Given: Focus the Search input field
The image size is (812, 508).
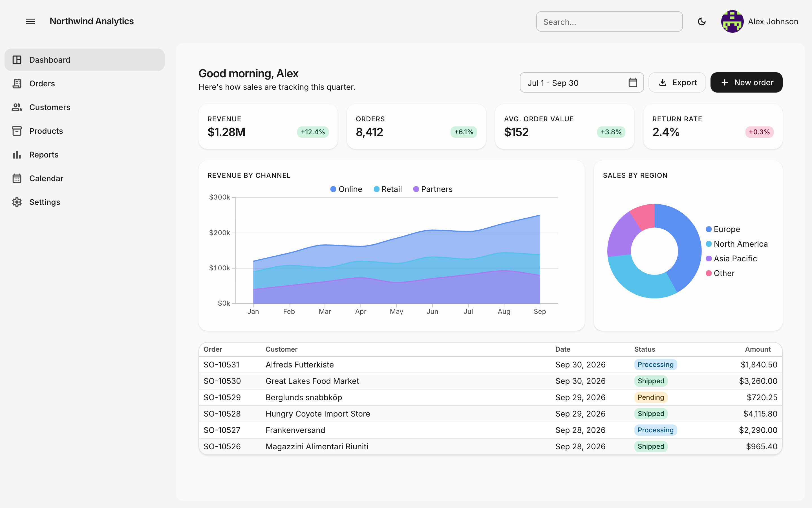Looking at the screenshot, I should coord(609,22).
